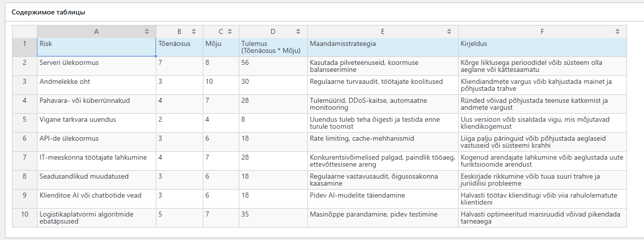
Task: Select column E header
Action: pos(383,31)
